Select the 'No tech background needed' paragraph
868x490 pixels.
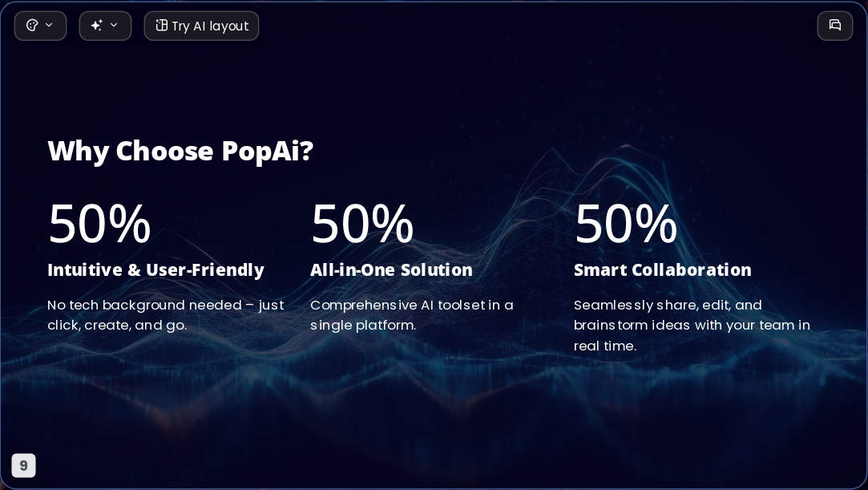point(166,315)
